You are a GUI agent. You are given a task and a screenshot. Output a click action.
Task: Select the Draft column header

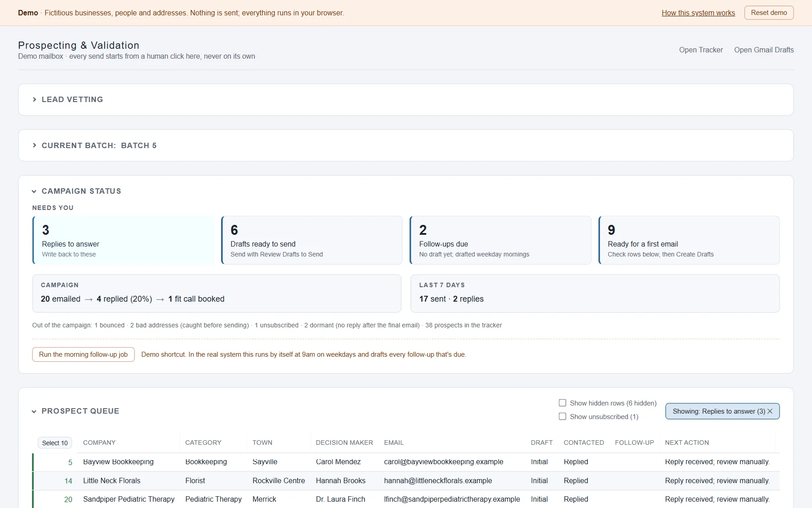click(x=541, y=443)
